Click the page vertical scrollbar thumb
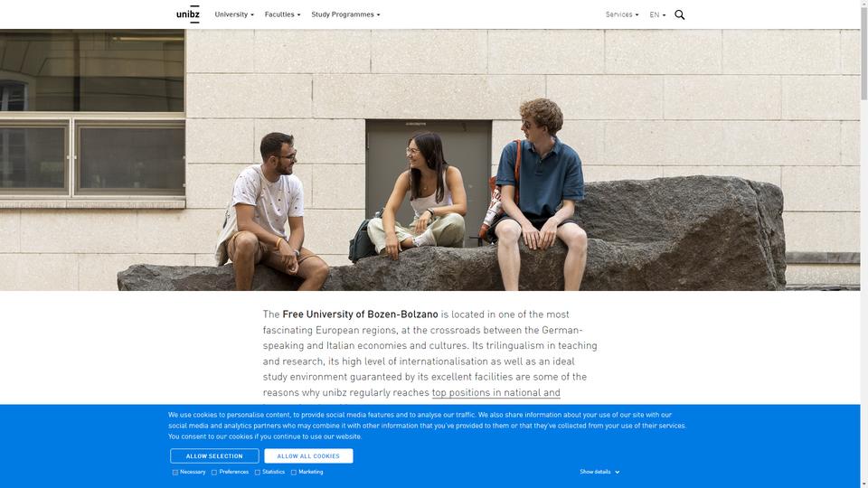The image size is (868, 488). (863, 51)
